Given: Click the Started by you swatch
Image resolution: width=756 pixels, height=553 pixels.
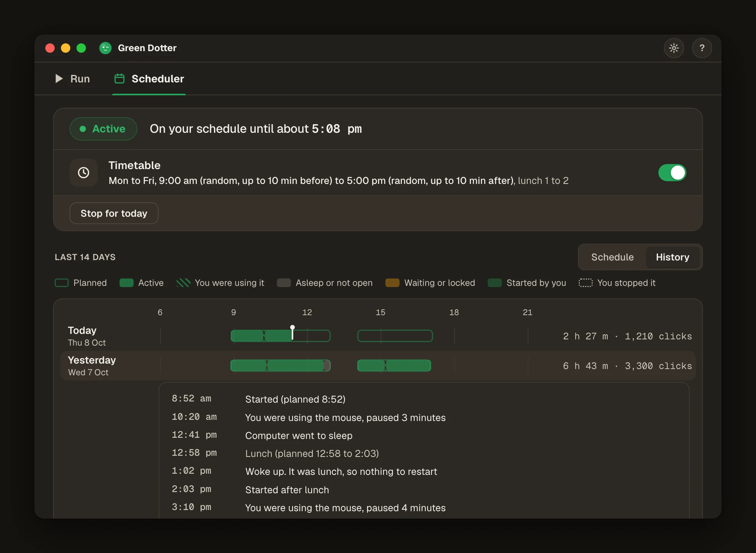Looking at the screenshot, I should coord(495,283).
